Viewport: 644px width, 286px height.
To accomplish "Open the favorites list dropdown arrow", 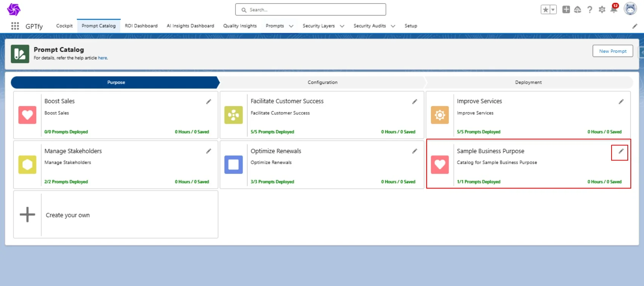I will [x=553, y=10].
